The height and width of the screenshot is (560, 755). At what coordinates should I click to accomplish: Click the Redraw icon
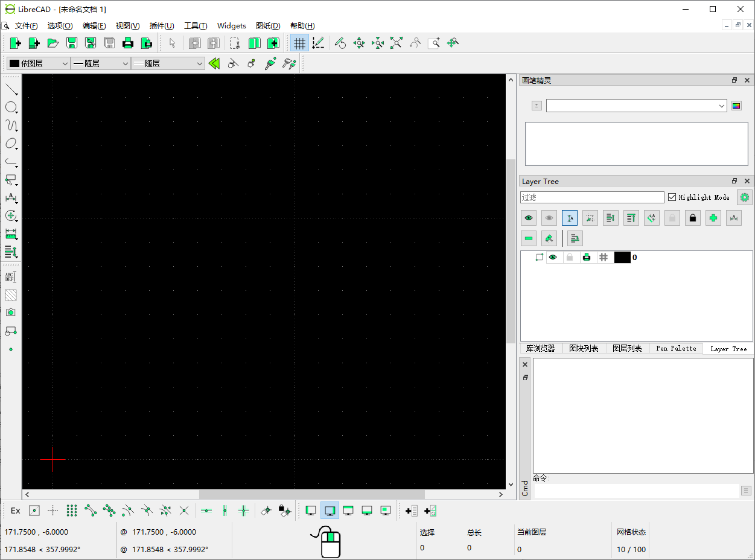coord(340,43)
